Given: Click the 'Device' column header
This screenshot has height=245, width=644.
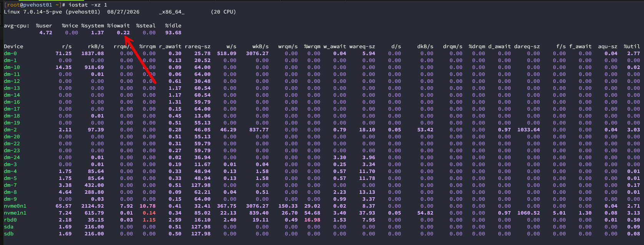Looking at the screenshot, I should [x=13, y=47].
